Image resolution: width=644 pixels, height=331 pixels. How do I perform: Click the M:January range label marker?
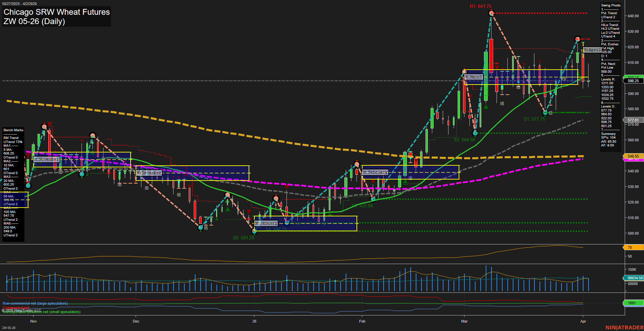[266, 223]
